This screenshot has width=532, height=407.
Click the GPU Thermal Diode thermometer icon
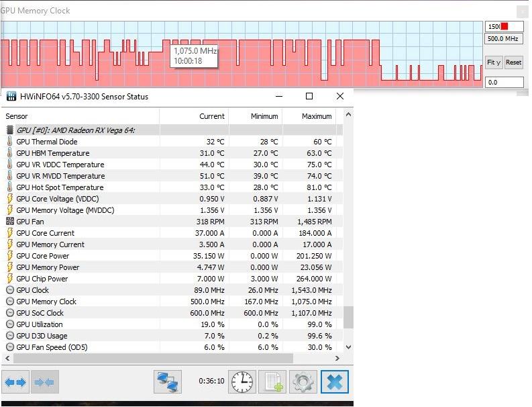tap(10, 141)
